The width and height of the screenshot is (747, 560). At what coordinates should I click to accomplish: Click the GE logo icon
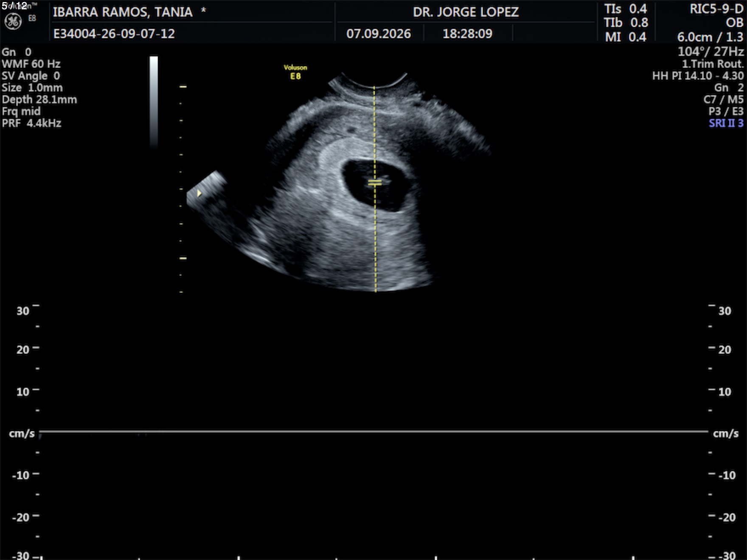click(x=12, y=21)
